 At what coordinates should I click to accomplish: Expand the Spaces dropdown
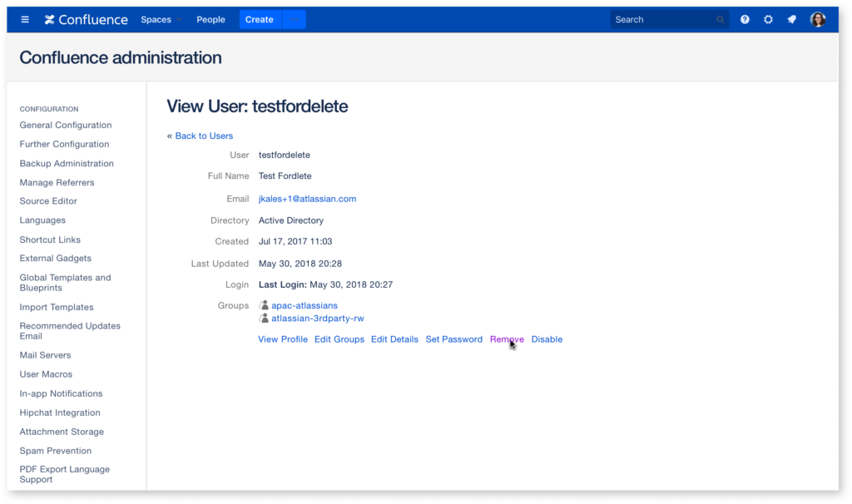[x=161, y=19]
